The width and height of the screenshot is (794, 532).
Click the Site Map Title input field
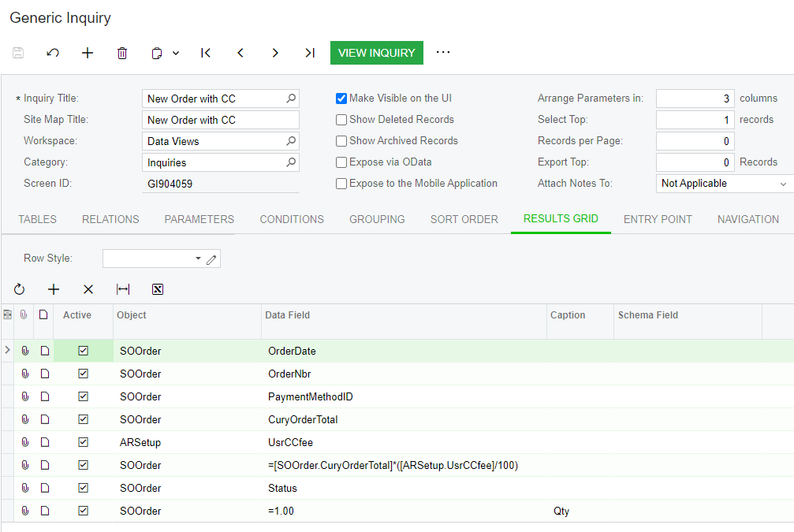tap(220, 120)
